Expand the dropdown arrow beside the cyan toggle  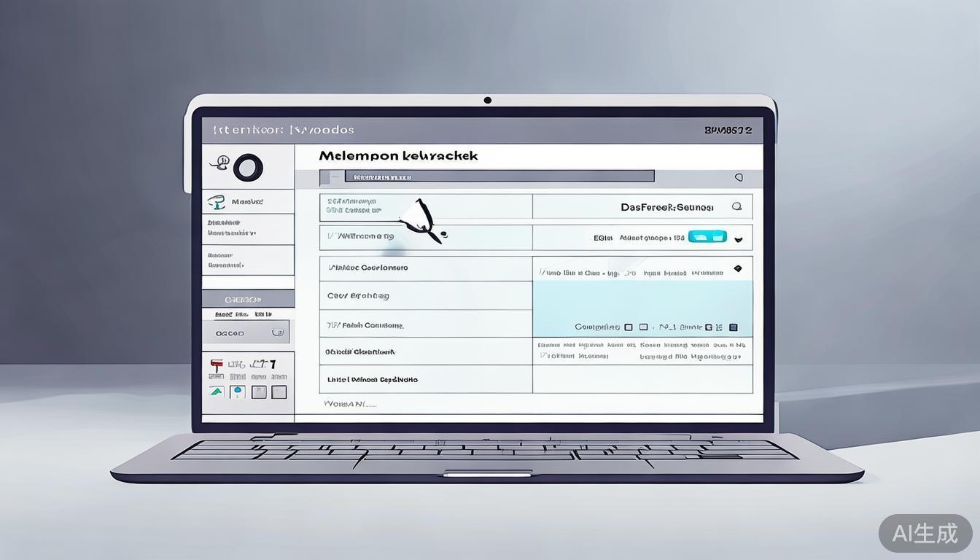738,238
